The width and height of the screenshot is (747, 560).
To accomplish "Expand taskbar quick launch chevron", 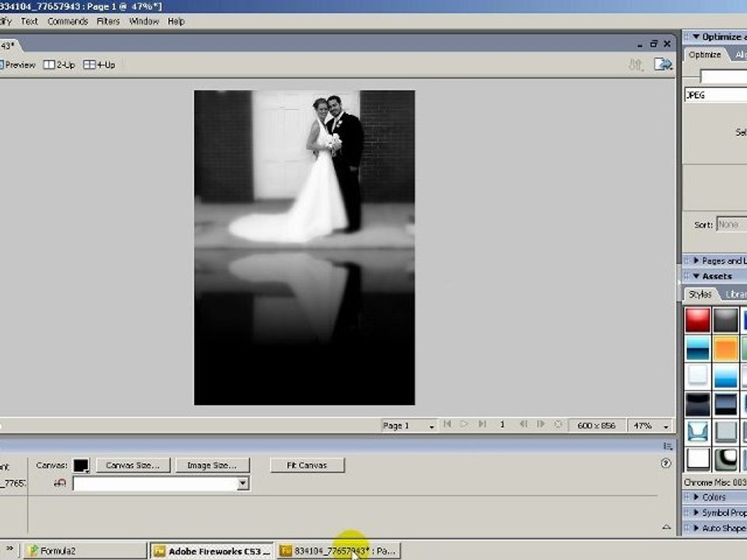I will pyautogui.click(x=9, y=549).
